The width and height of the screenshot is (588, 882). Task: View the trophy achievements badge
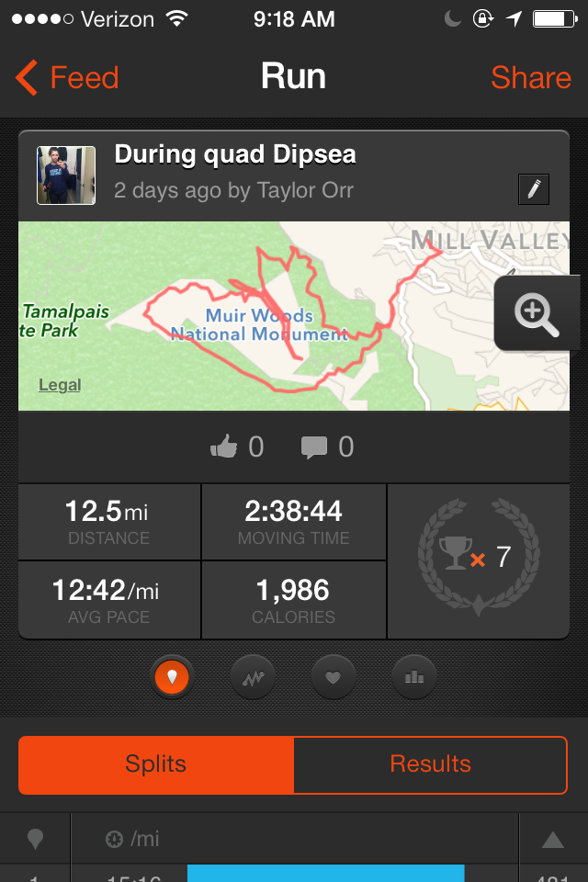click(x=478, y=559)
